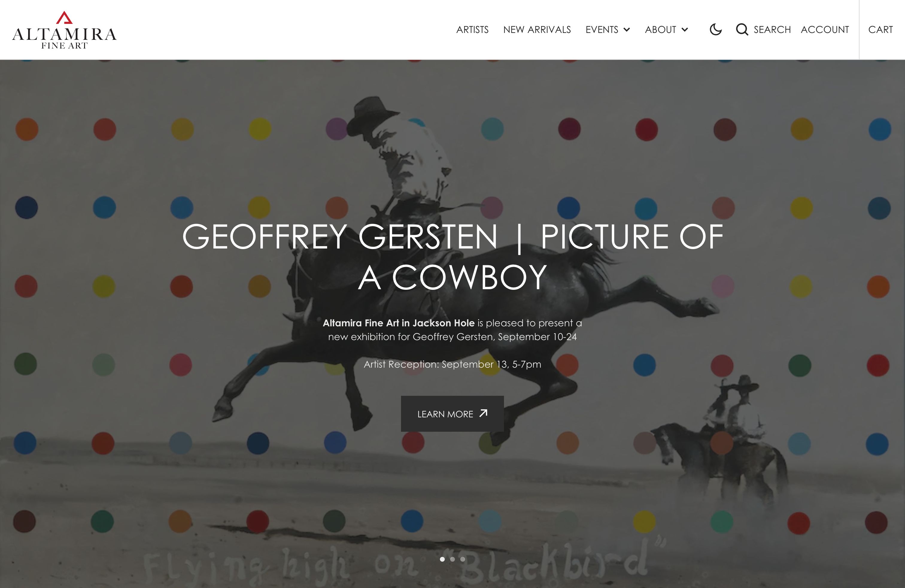Open the Cart
Screen dimensions: 905x588
click(x=880, y=30)
